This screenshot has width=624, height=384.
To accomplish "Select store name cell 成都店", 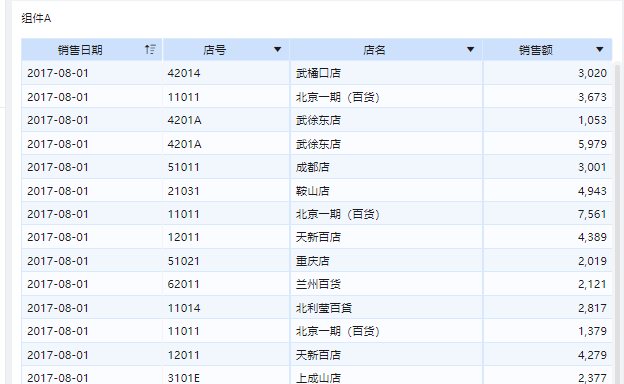I will (x=386, y=167).
